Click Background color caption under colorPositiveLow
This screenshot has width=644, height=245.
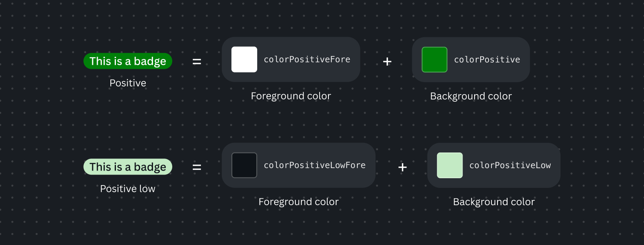(494, 202)
